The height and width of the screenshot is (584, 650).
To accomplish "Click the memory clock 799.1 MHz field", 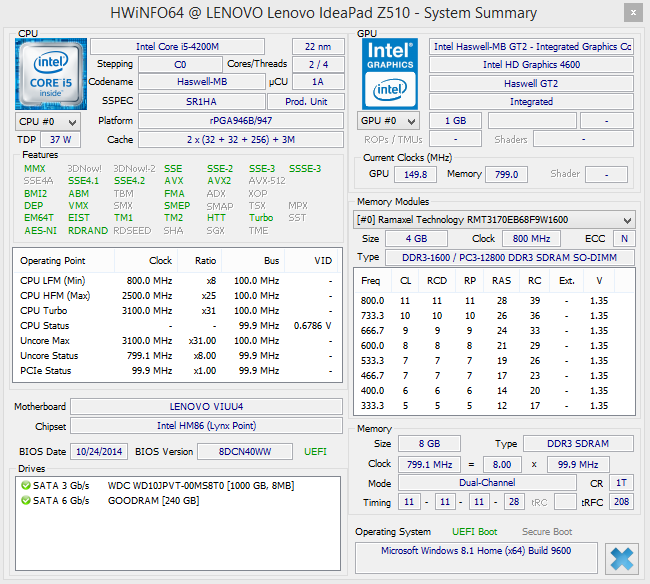I will [429, 465].
